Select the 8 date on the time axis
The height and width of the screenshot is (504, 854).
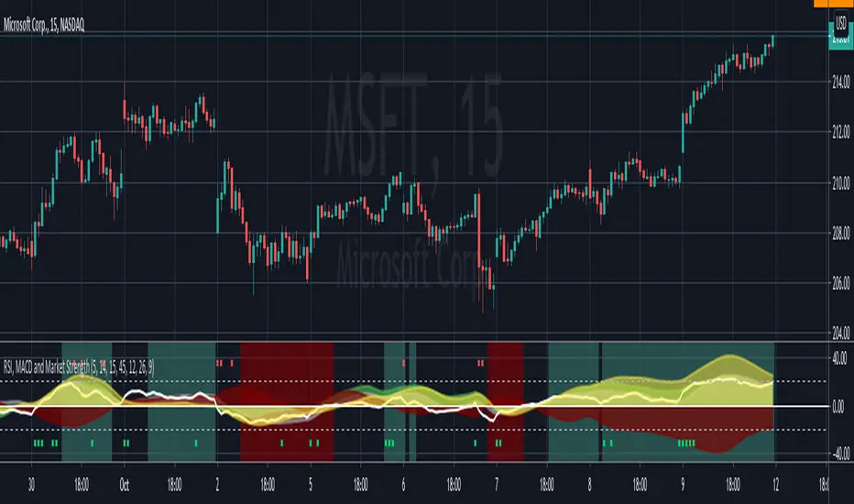pos(589,485)
